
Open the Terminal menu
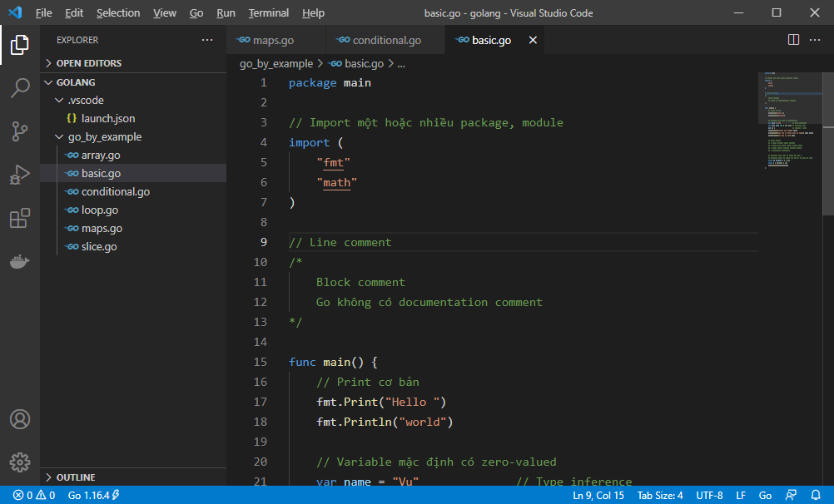point(268,12)
